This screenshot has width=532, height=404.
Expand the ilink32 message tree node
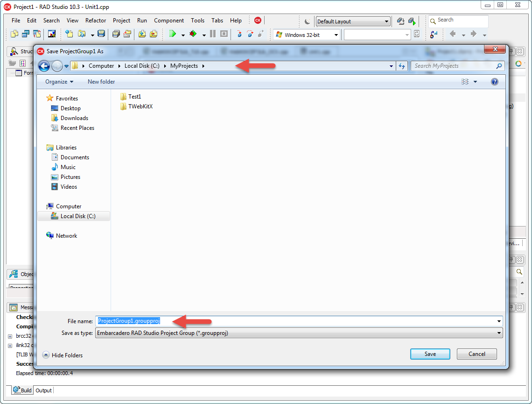coord(10,346)
